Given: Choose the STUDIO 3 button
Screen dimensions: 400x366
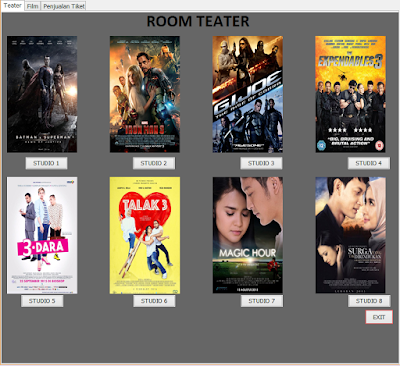Looking at the screenshot, I should [x=261, y=163].
